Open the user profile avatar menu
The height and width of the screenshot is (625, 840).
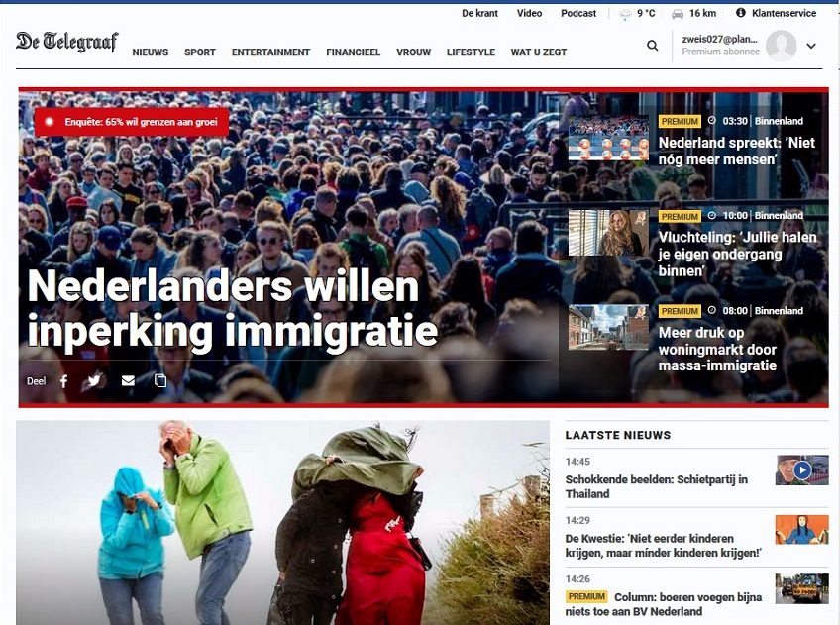point(782,46)
